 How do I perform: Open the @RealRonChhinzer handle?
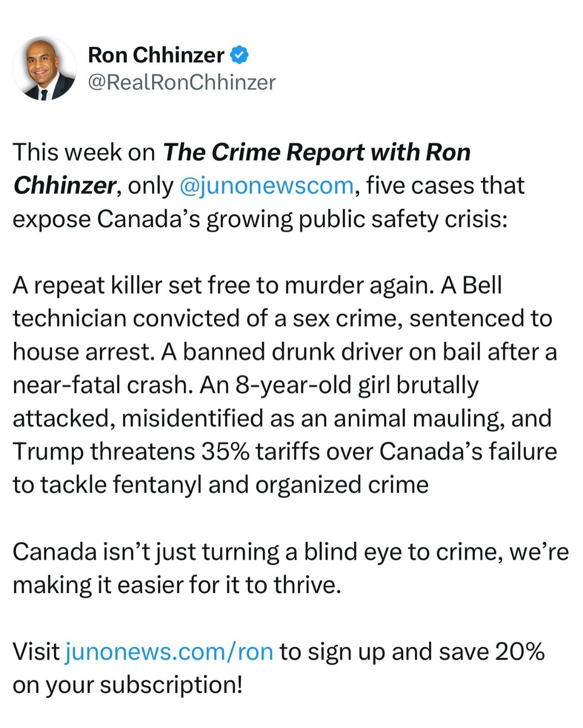(182, 82)
